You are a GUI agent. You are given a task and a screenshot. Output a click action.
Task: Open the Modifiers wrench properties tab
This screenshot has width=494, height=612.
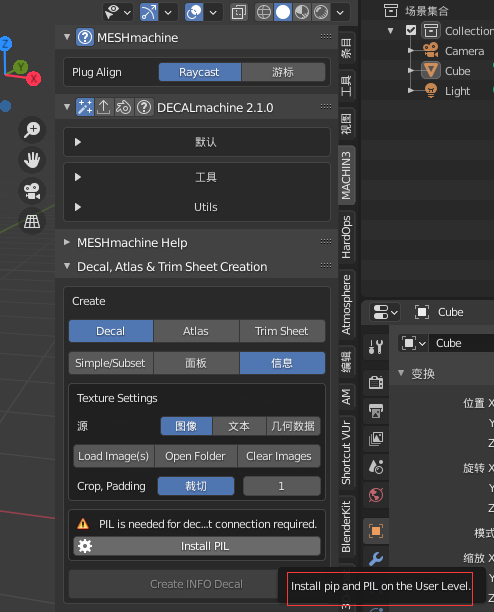click(x=376, y=559)
